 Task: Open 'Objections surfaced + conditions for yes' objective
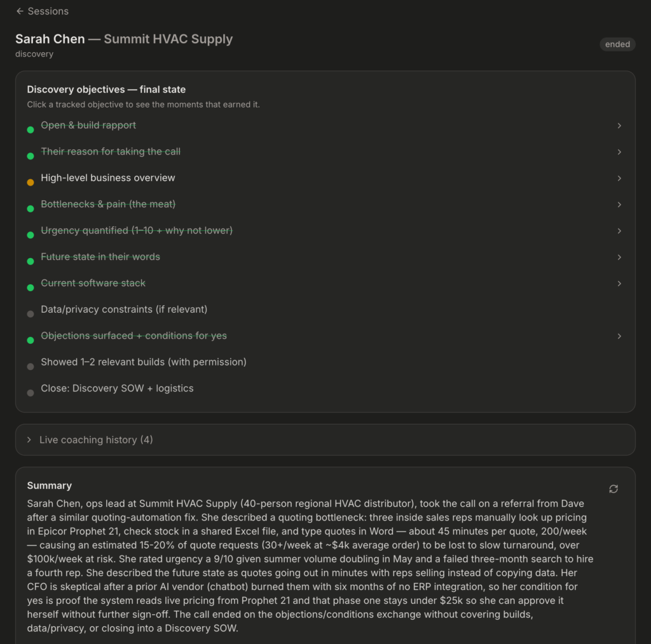325,336
